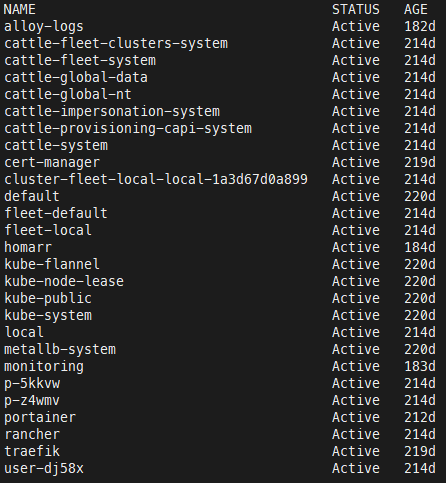This screenshot has width=446, height=483.
Task: Click the cert-manager namespace name
Action: pos(52,162)
